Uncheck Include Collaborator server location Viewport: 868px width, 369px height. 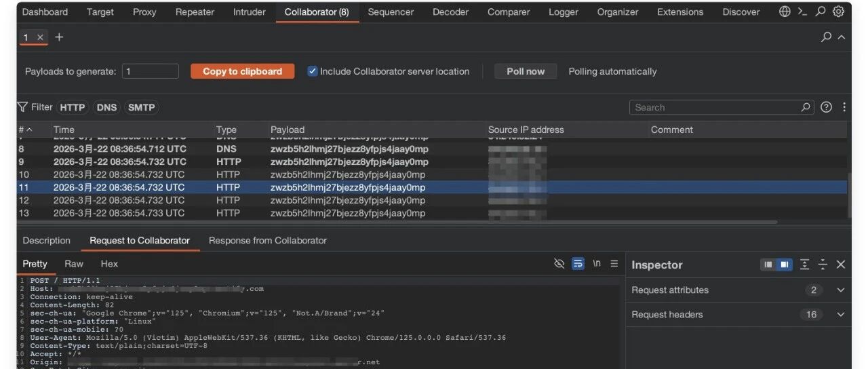[x=313, y=71]
